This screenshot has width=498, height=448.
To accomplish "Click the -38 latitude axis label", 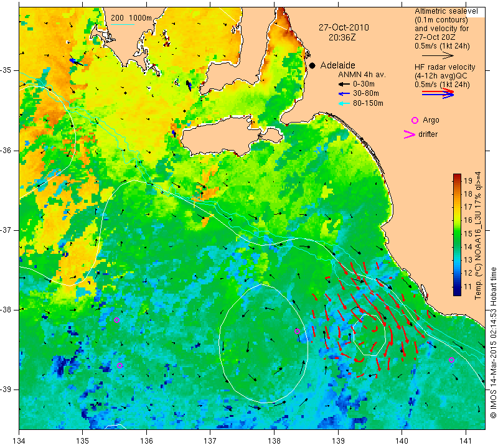I will [x=6, y=310].
